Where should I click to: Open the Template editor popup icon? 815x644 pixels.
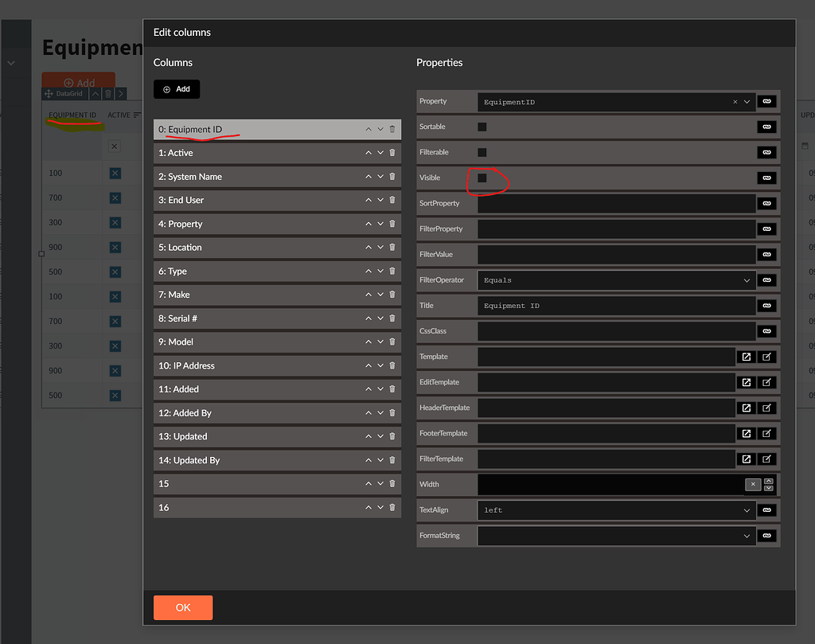[x=747, y=357]
